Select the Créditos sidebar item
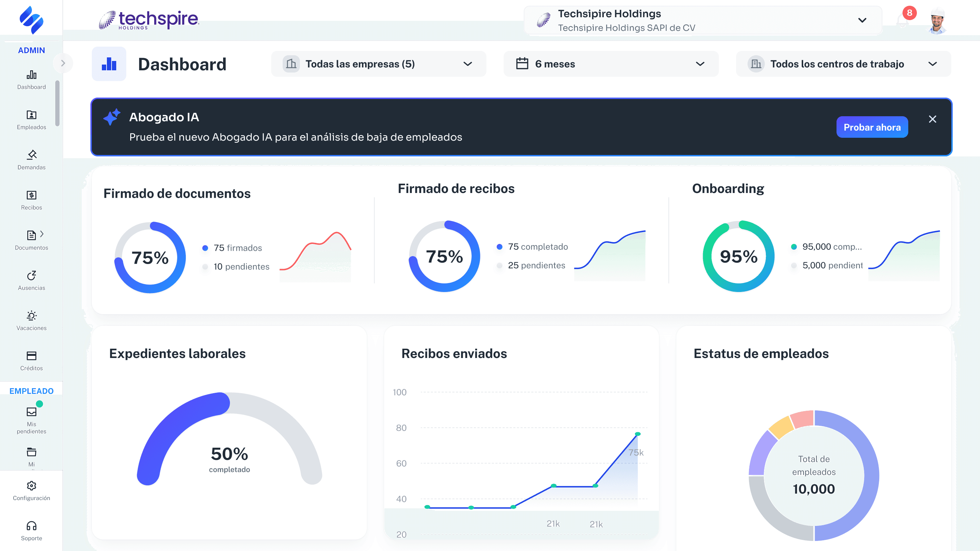980x551 pixels. point(31,360)
